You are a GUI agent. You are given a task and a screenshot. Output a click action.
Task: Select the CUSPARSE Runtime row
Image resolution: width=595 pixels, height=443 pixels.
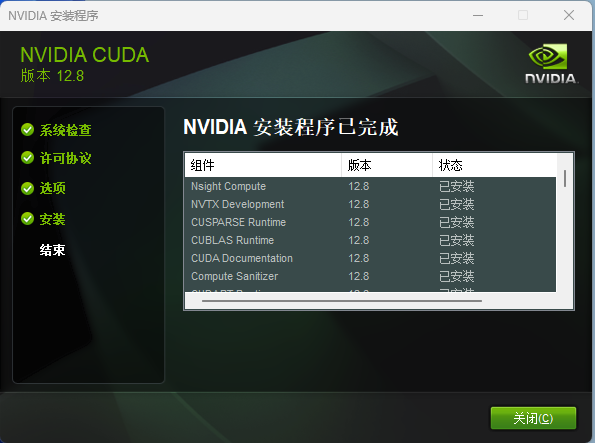[x=370, y=222]
